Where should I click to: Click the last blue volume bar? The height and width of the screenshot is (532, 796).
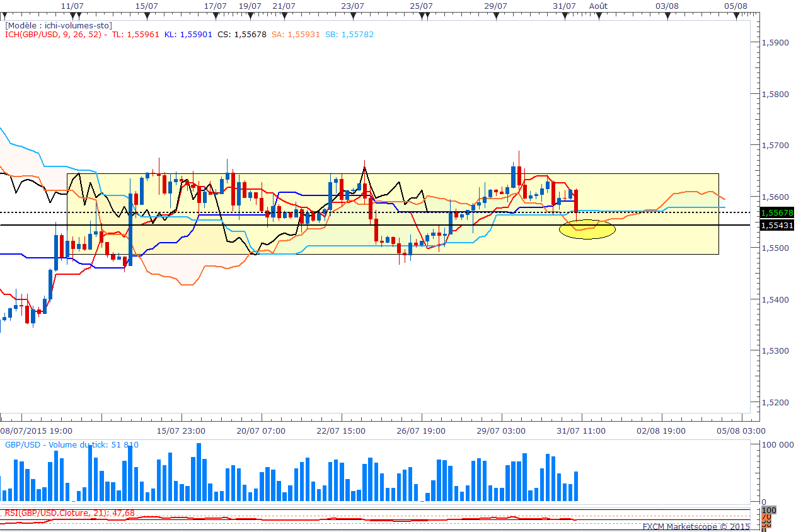(575, 486)
